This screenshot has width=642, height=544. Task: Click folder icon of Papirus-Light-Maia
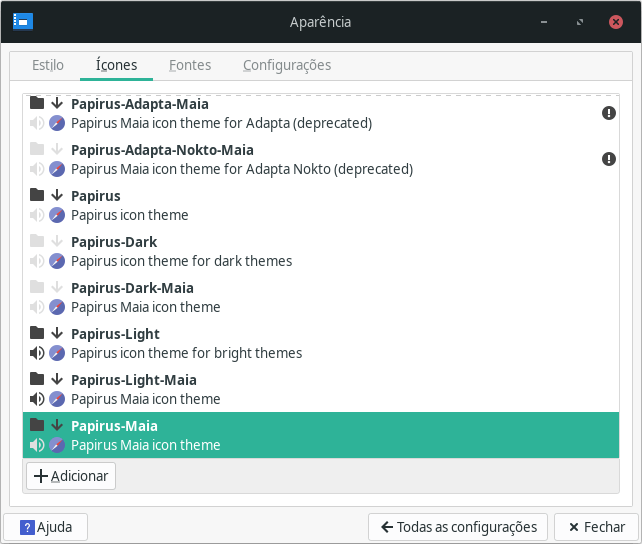tap(37, 379)
